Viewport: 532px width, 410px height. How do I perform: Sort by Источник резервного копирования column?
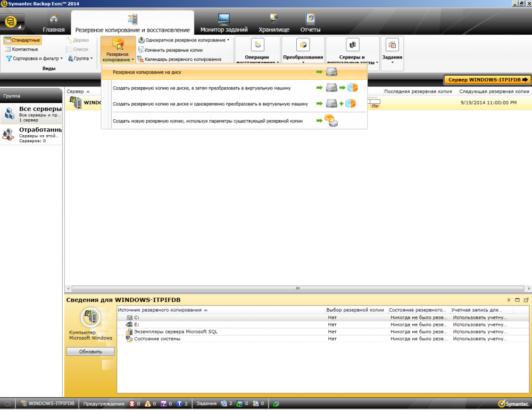221,310
